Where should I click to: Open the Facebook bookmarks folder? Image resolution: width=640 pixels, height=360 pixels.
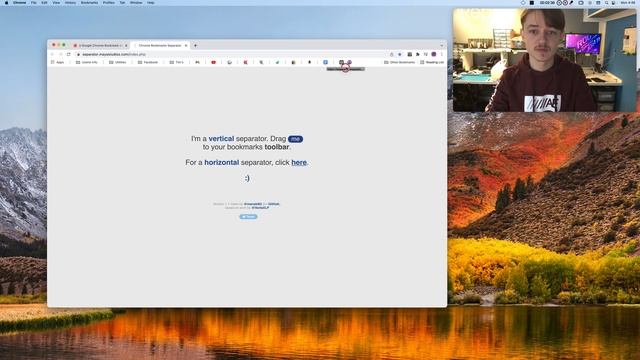pyautogui.click(x=148, y=62)
